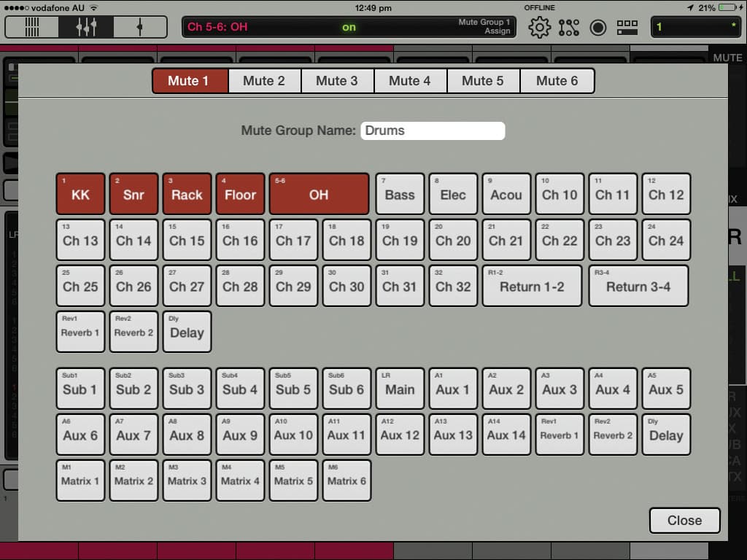747x560 pixels.
Task: Edit the Mute Group Name field
Action: click(x=433, y=131)
